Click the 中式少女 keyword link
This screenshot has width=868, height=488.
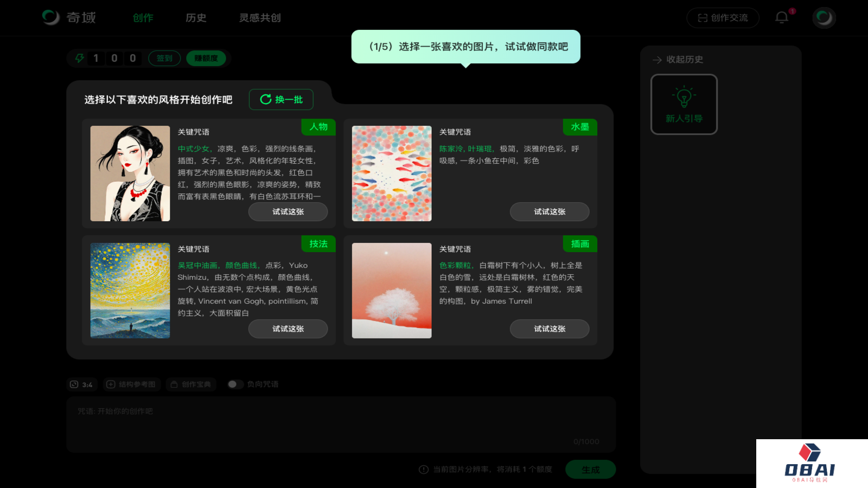tap(194, 149)
